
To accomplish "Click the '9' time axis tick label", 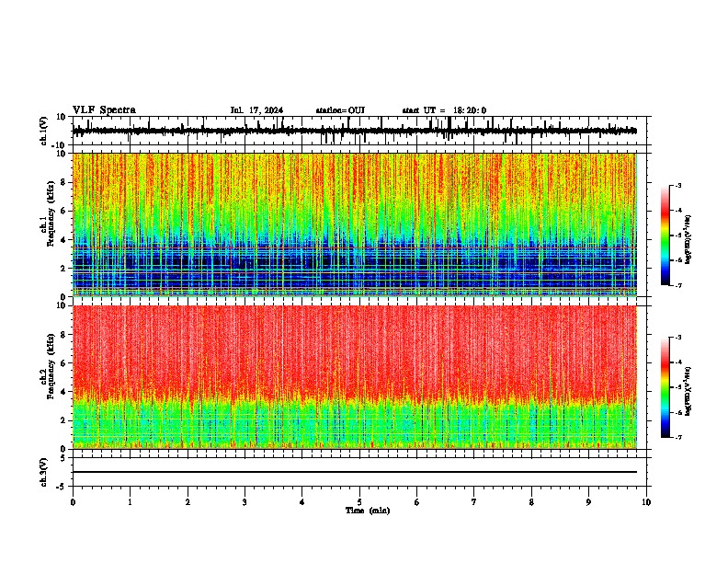I will point(588,502).
